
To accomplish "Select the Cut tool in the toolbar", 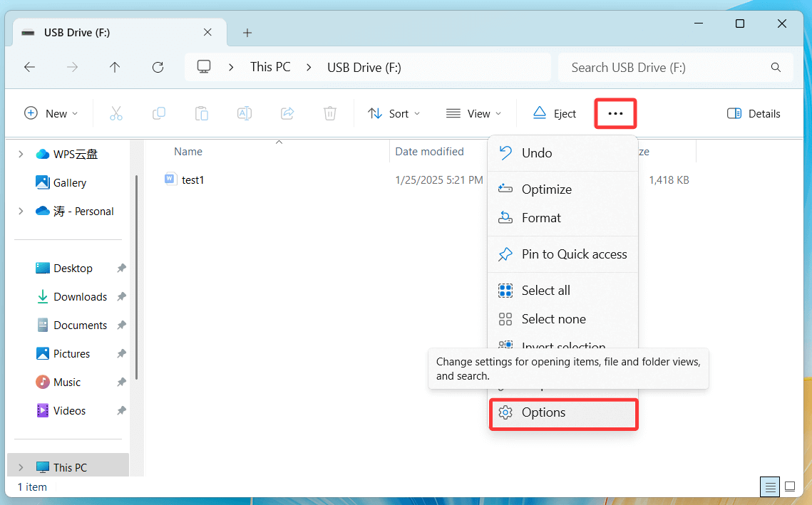I will tap(116, 113).
